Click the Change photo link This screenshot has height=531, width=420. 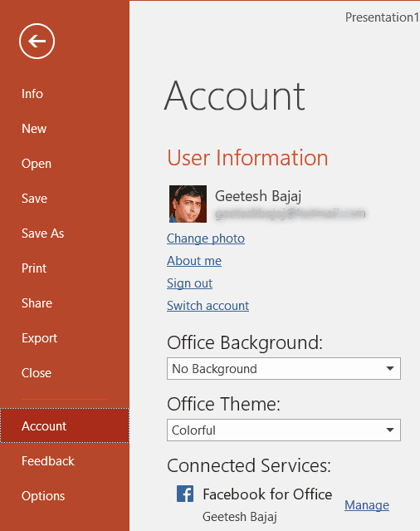[x=206, y=238]
